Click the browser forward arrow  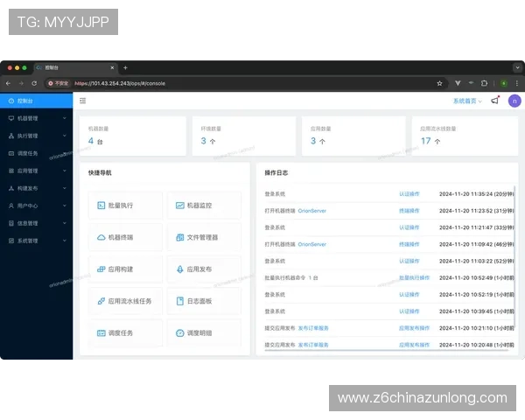coord(21,83)
